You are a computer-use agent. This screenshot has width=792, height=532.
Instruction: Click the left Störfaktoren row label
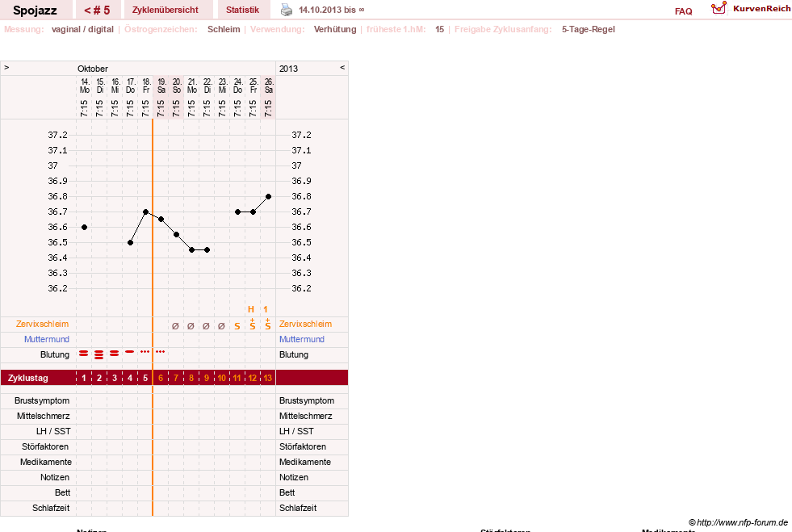(45, 446)
